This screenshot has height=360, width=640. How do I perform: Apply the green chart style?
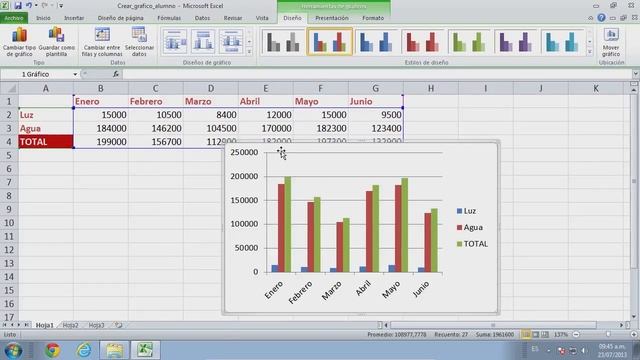pos(469,42)
